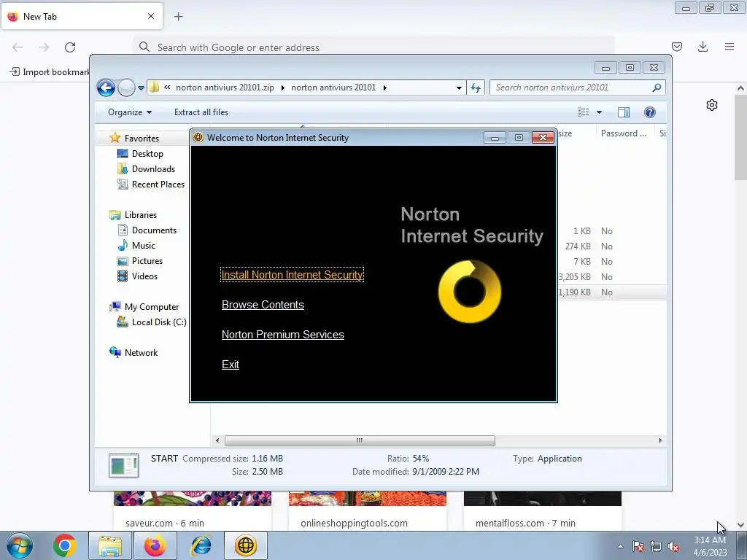Open Explorer help question mark icon
Viewport: 747px width, 560px height.
click(650, 112)
